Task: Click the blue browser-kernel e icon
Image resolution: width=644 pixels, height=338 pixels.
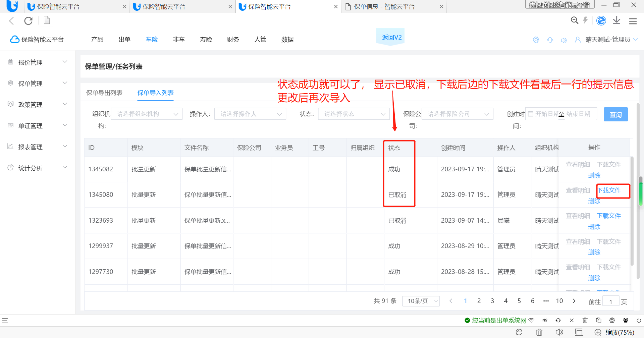Action: click(x=601, y=20)
